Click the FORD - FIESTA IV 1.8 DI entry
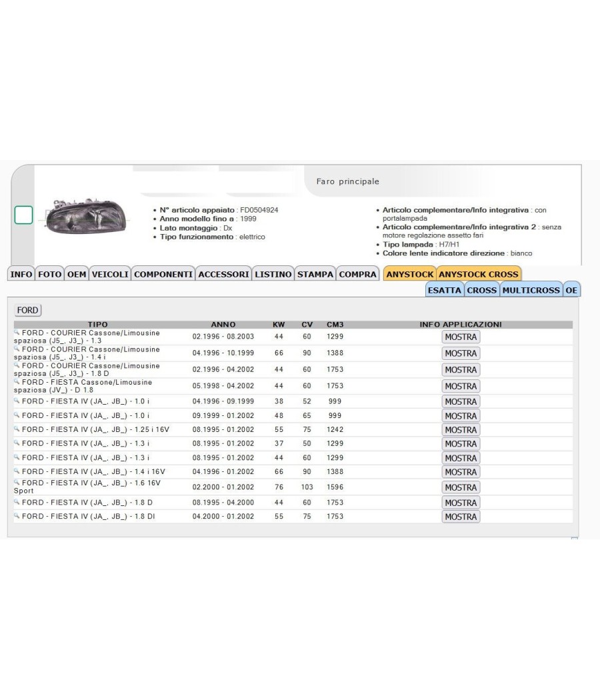The height and width of the screenshot is (700, 600). [x=89, y=516]
